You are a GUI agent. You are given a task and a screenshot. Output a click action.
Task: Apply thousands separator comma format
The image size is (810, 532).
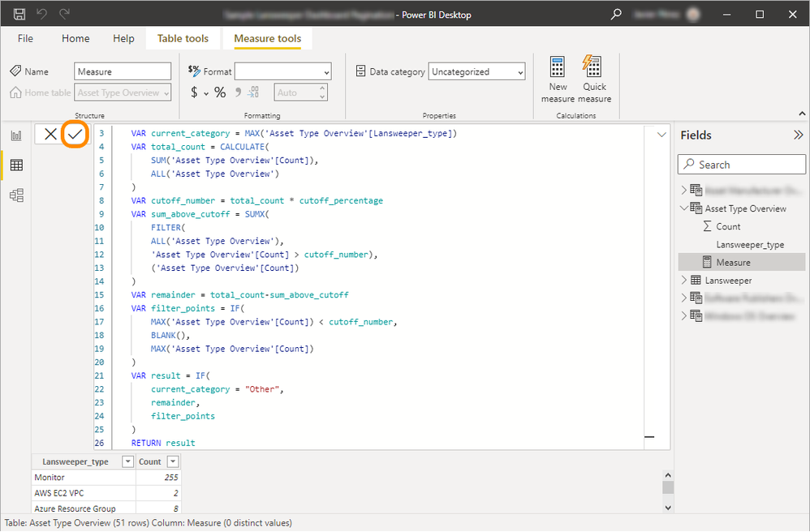click(238, 92)
